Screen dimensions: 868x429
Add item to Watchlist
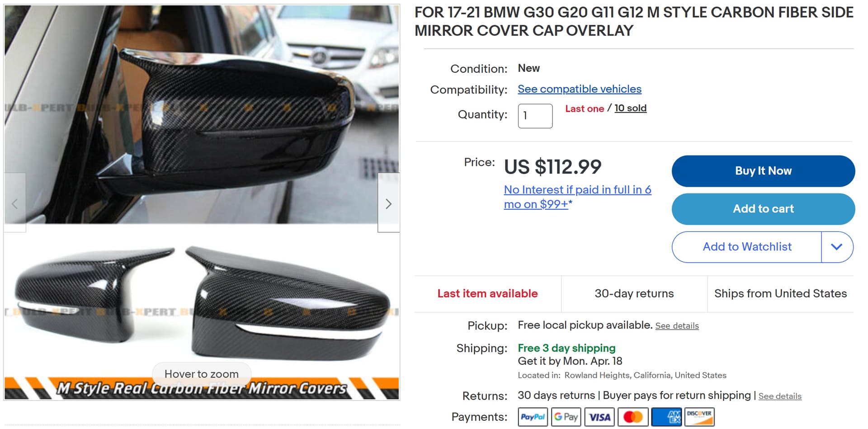pos(747,247)
